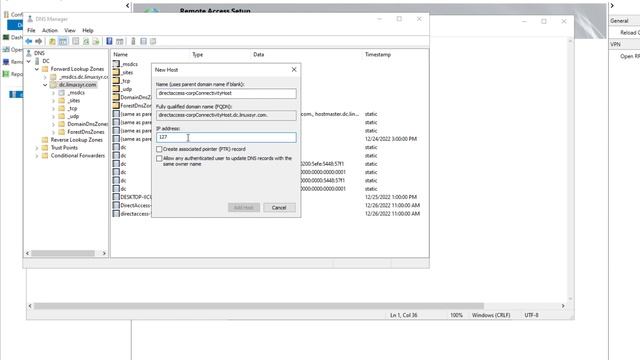This screenshot has width=640, height=360.
Task: Click the Fully qualified domain name field
Action: (226, 115)
